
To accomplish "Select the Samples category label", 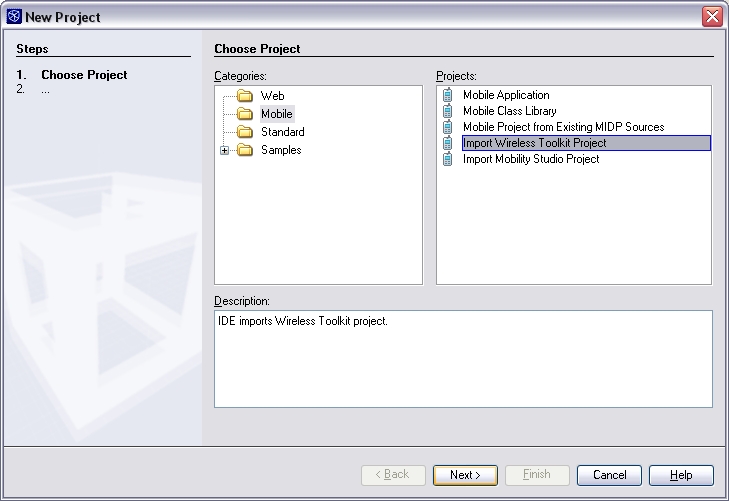I will pos(281,150).
